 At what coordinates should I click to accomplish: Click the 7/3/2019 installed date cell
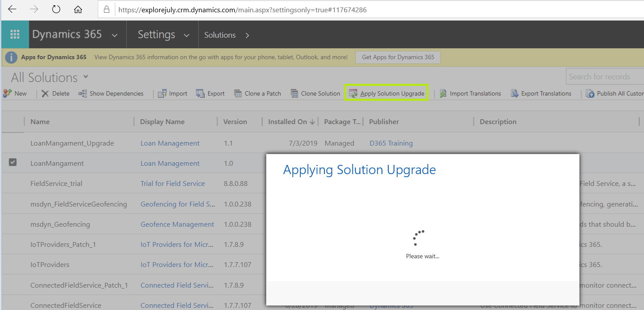(302, 143)
